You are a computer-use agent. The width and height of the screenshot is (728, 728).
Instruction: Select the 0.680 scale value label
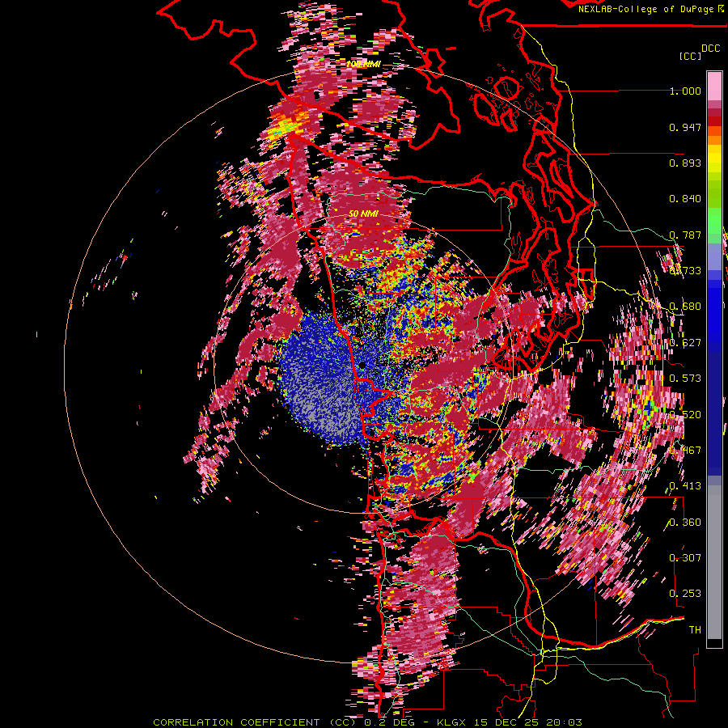coord(685,307)
